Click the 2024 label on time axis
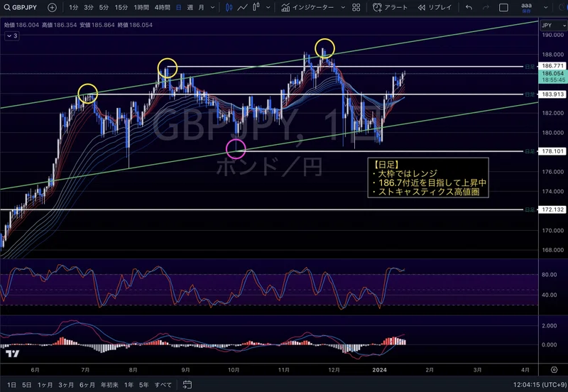The width and height of the screenshot is (568, 392). coord(380,370)
